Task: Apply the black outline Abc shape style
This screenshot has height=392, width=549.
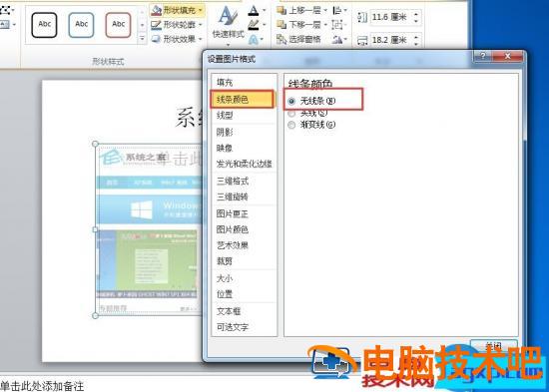Action: point(45,25)
